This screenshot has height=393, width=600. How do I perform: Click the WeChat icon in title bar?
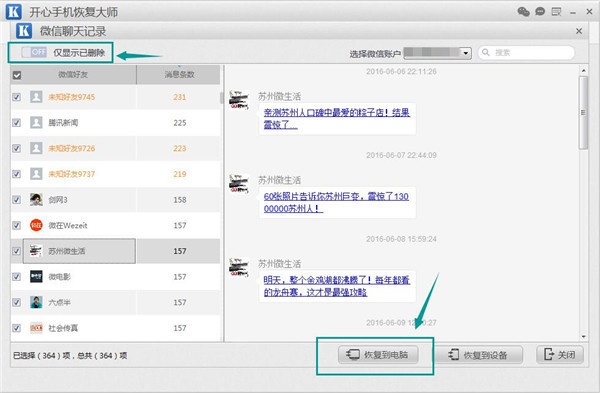pyautogui.click(x=523, y=11)
